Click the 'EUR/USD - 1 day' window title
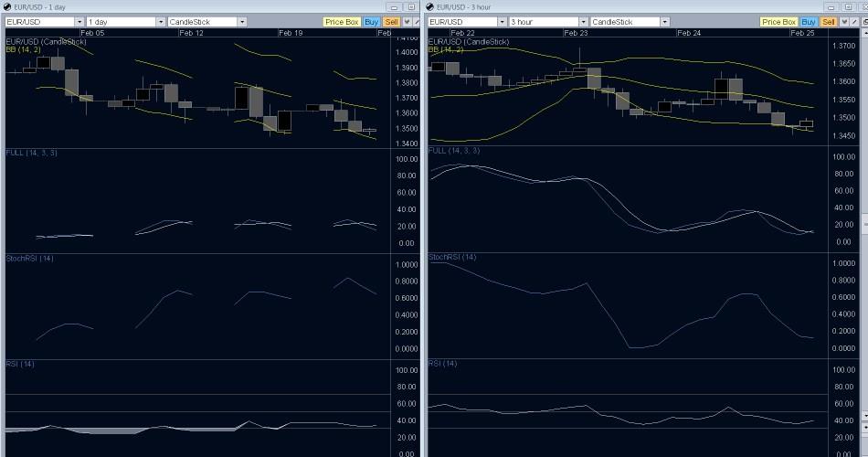 tap(40, 7)
